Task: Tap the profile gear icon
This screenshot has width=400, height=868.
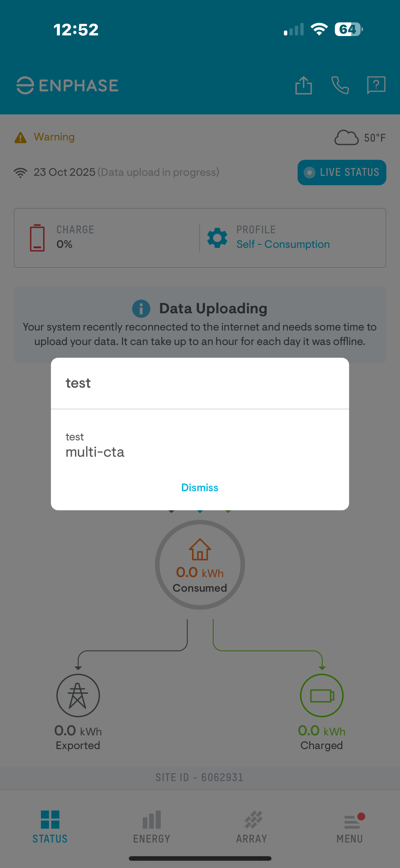Action: tap(217, 238)
